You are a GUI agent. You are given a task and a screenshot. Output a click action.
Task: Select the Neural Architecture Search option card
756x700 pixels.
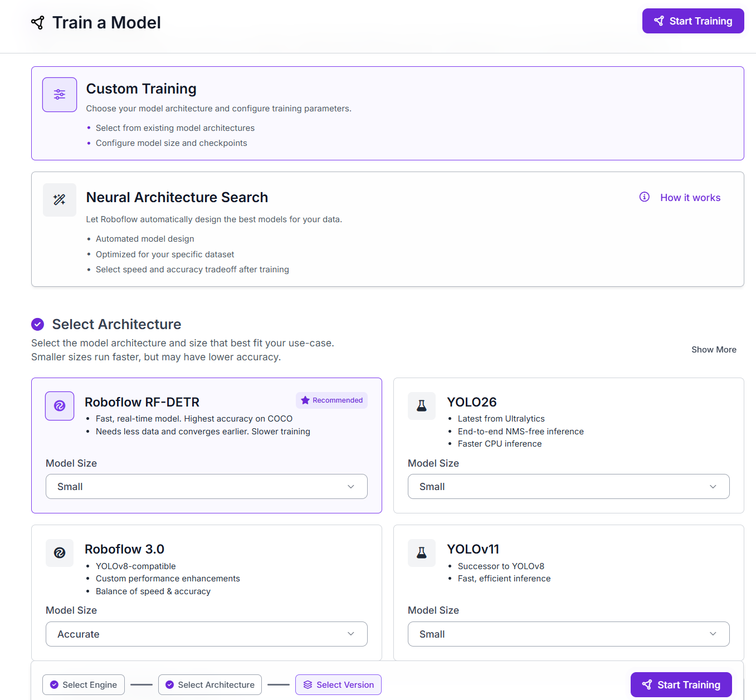pos(388,229)
